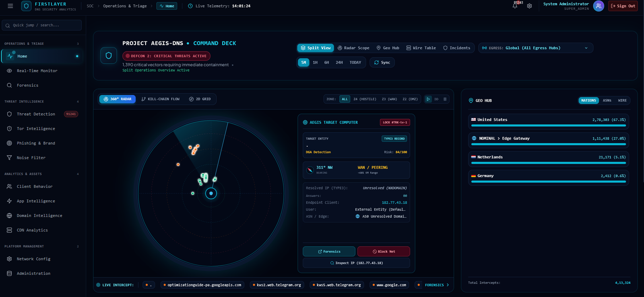Click the FirstLayer shield logo
The height and width of the screenshot is (297, 644).
[x=26, y=6]
